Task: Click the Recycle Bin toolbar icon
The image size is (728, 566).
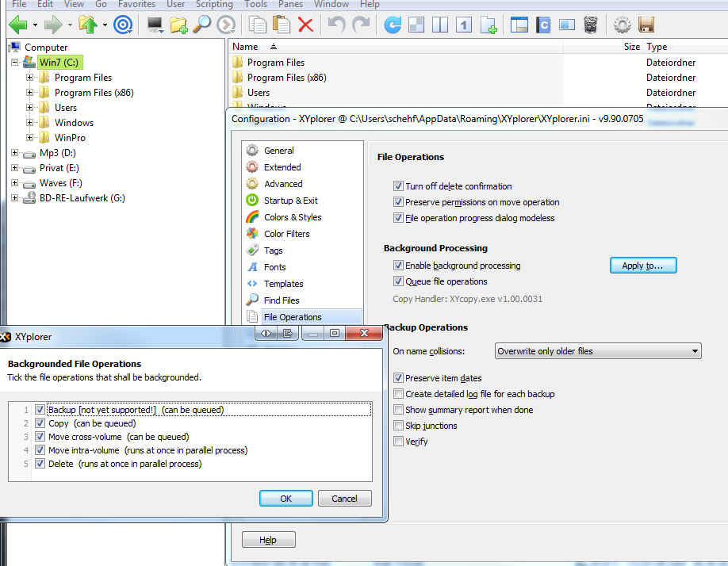Action: 590,25
